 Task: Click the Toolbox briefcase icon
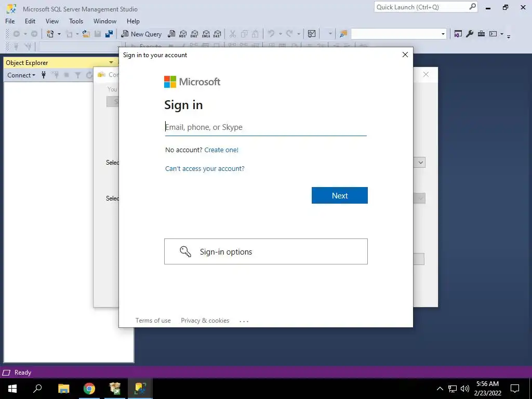[481, 34]
